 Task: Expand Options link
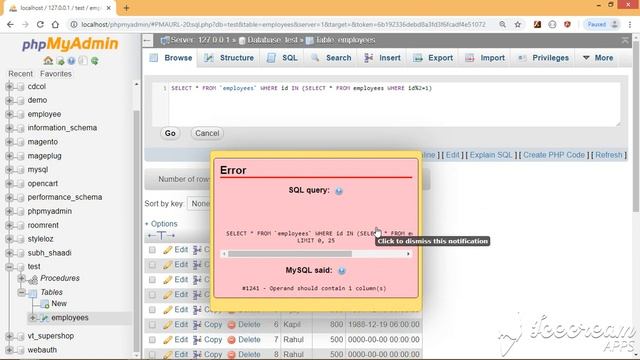tap(161, 224)
